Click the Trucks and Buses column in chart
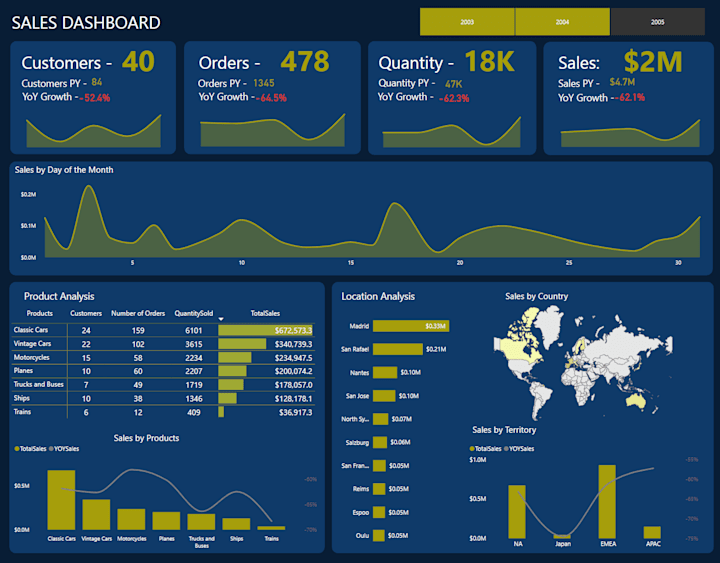720x563 pixels. point(201,522)
